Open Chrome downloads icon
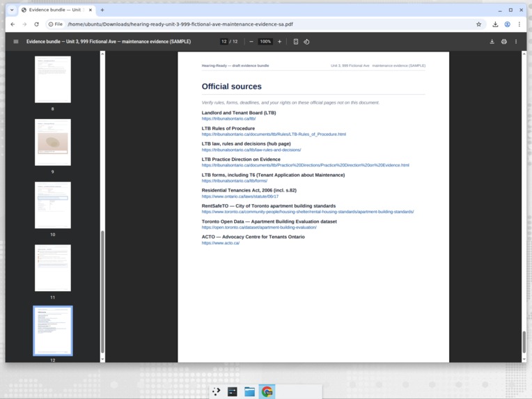This screenshot has height=399, width=532. (x=495, y=24)
